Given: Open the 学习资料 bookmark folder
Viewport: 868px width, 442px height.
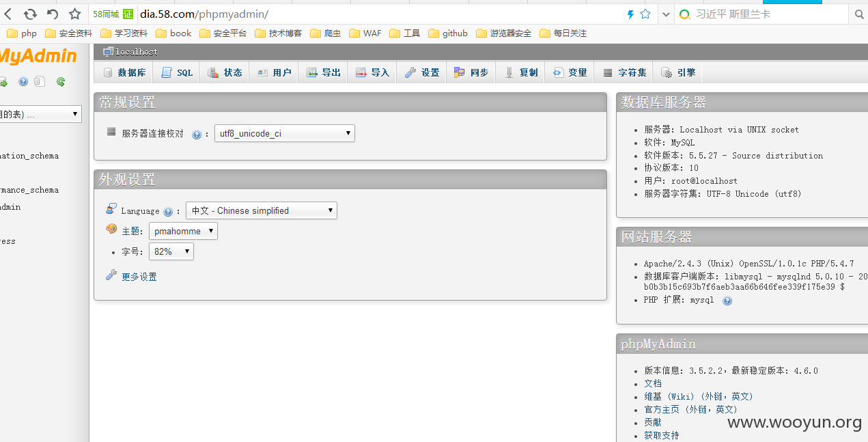Looking at the screenshot, I should (x=124, y=33).
